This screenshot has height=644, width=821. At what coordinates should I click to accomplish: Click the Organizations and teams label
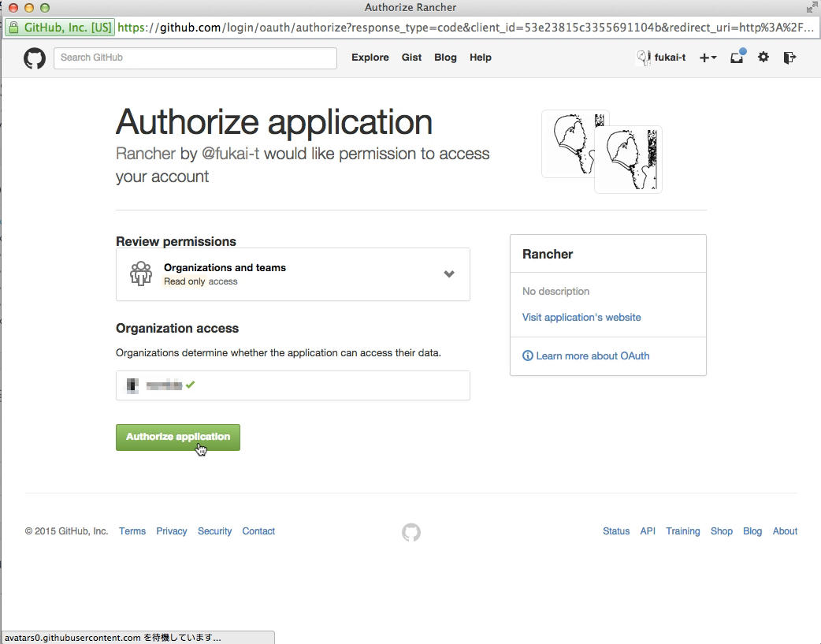(225, 267)
